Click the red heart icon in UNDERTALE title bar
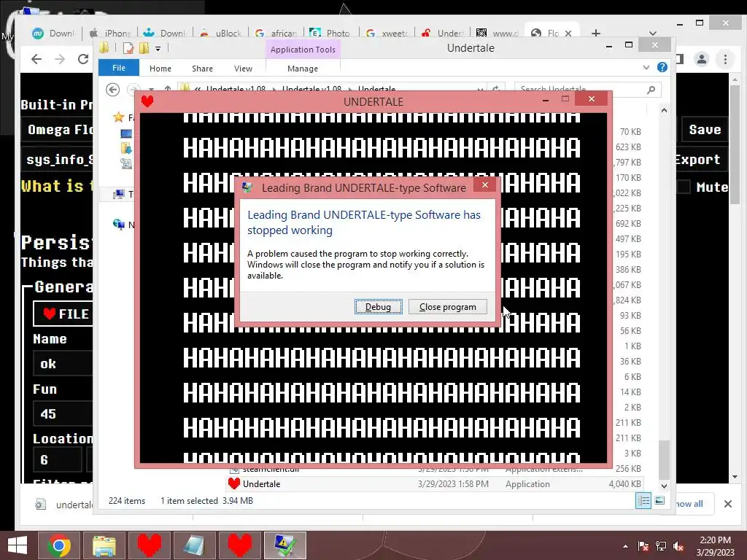Screen dimensions: 747x560 coord(147,101)
